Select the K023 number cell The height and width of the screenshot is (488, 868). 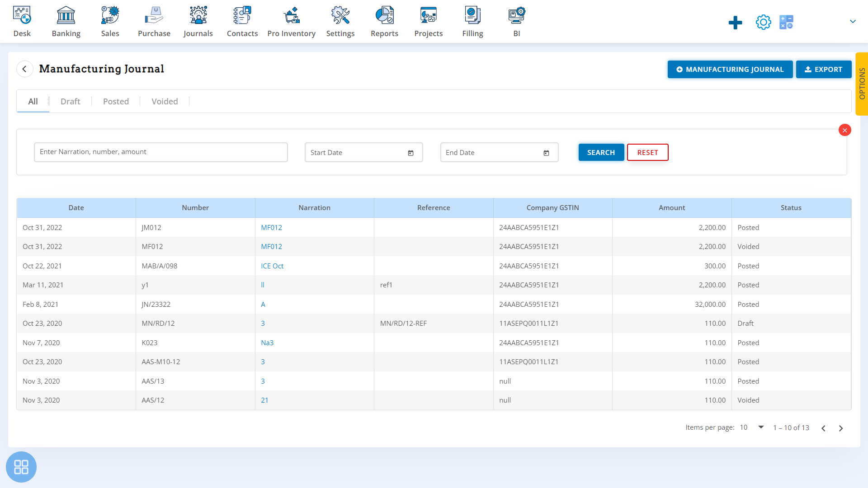[x=195, y=343]
